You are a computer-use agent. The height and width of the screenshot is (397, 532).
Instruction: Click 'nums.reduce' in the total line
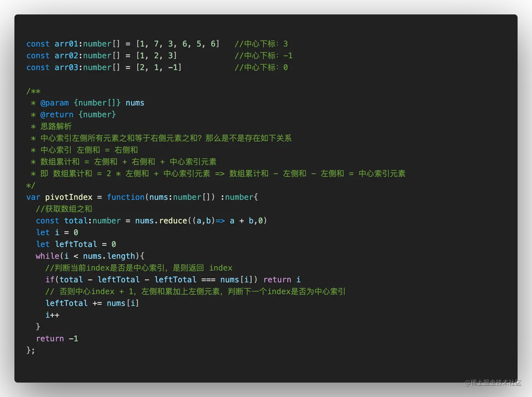161,221
